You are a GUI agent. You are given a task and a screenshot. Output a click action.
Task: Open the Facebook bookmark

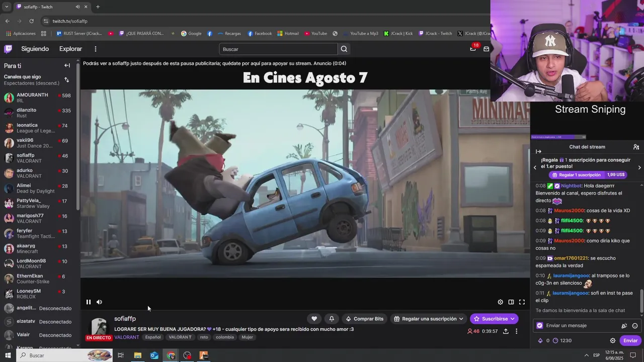pyautogui.click(x=260, y=34)
